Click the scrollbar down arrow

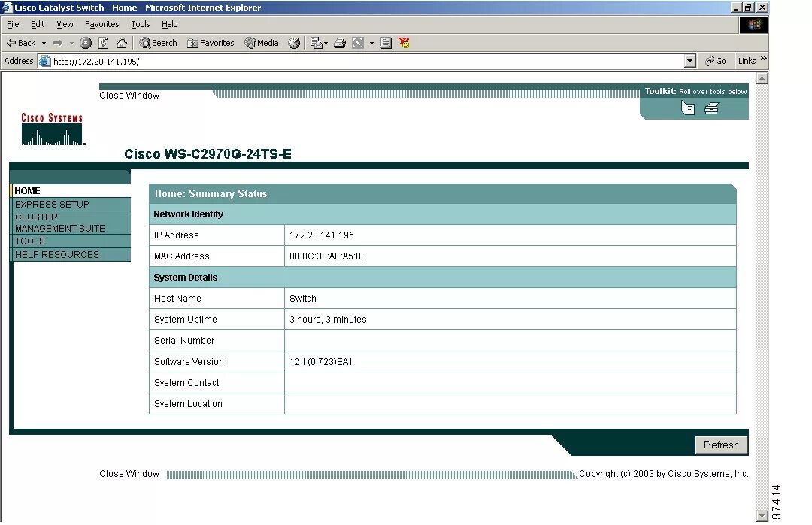tap(762, 516)
